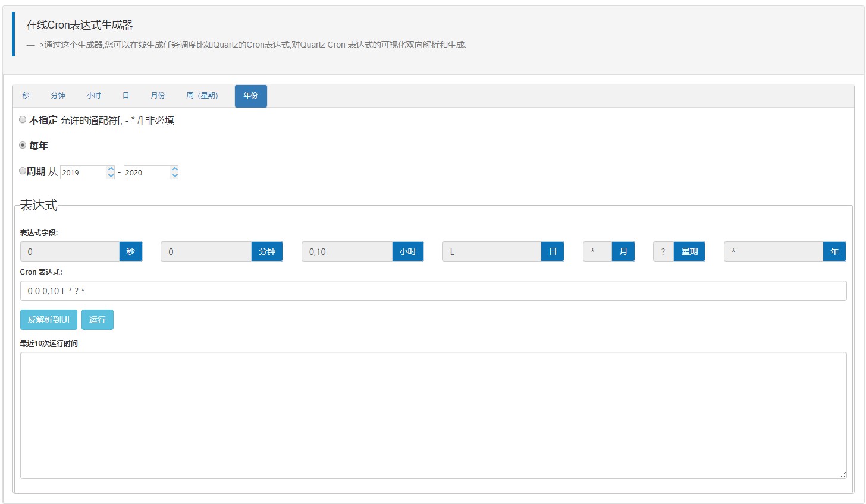Click the 星期 field containing ?
The image size is (866, 504).
(664, 251)
